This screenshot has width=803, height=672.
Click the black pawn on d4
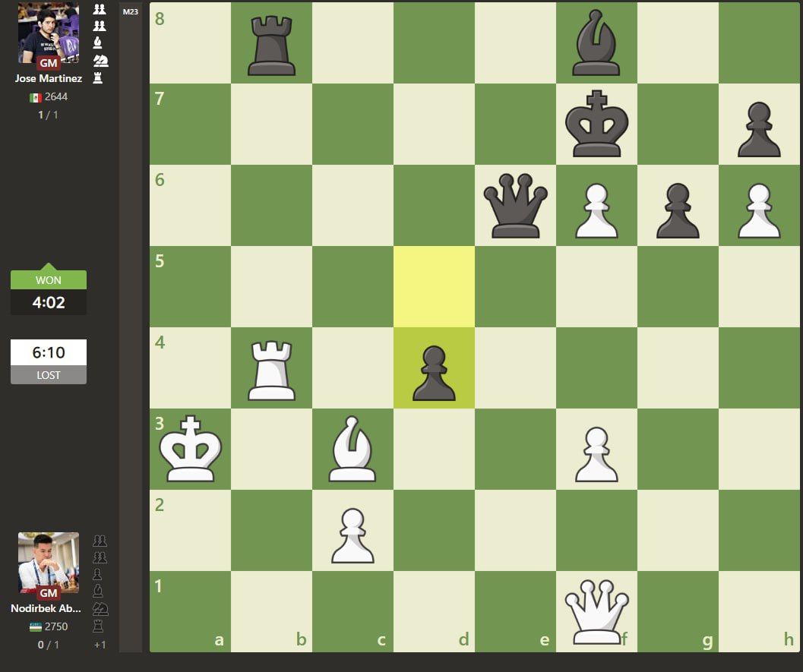pos(434,368)
